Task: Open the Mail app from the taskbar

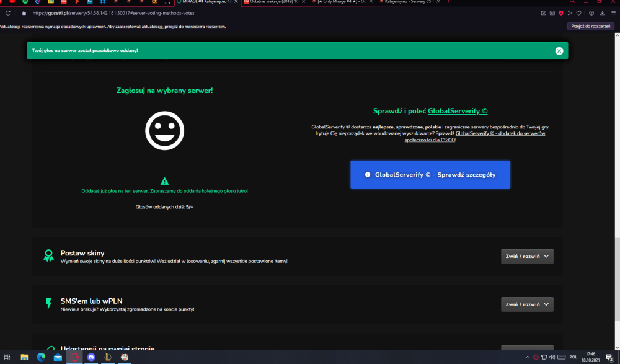Action: pos(58,357)
